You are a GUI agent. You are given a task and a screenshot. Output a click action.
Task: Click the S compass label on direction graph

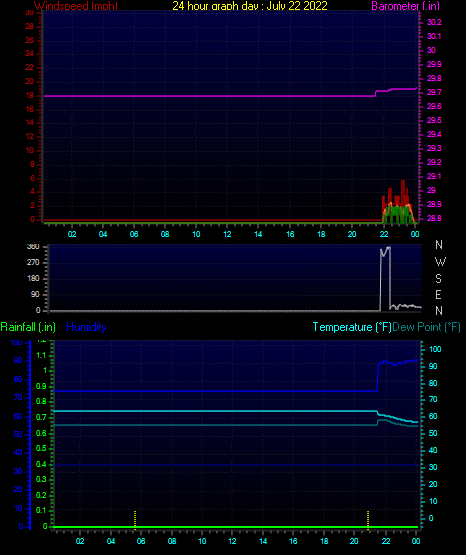click(x=438, y=279)
